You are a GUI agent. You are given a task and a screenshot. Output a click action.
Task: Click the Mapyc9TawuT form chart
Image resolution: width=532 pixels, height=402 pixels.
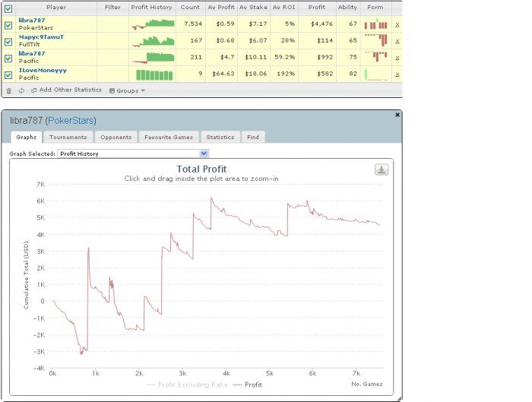click(375, 40)
